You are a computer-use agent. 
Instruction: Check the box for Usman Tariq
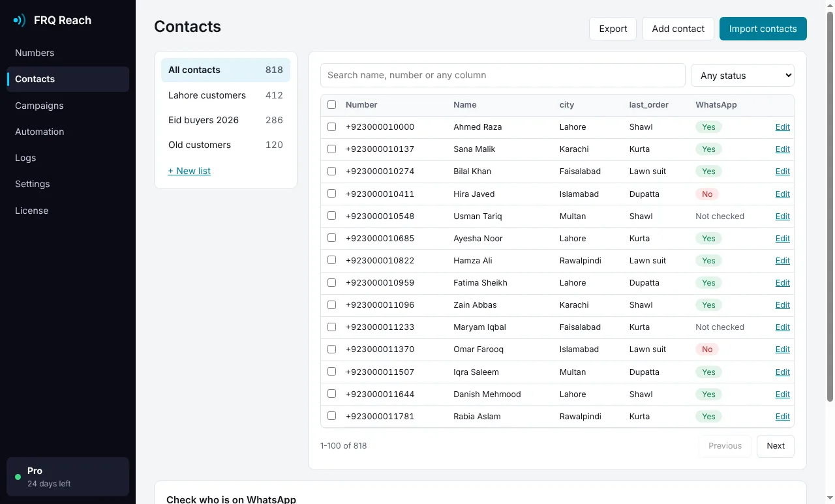331,216
